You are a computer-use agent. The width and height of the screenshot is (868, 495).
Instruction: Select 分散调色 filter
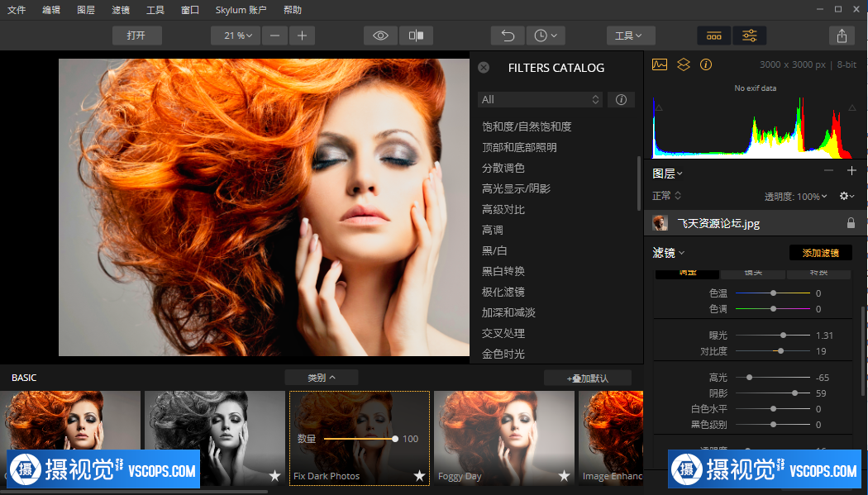click(x=503, y=168)
